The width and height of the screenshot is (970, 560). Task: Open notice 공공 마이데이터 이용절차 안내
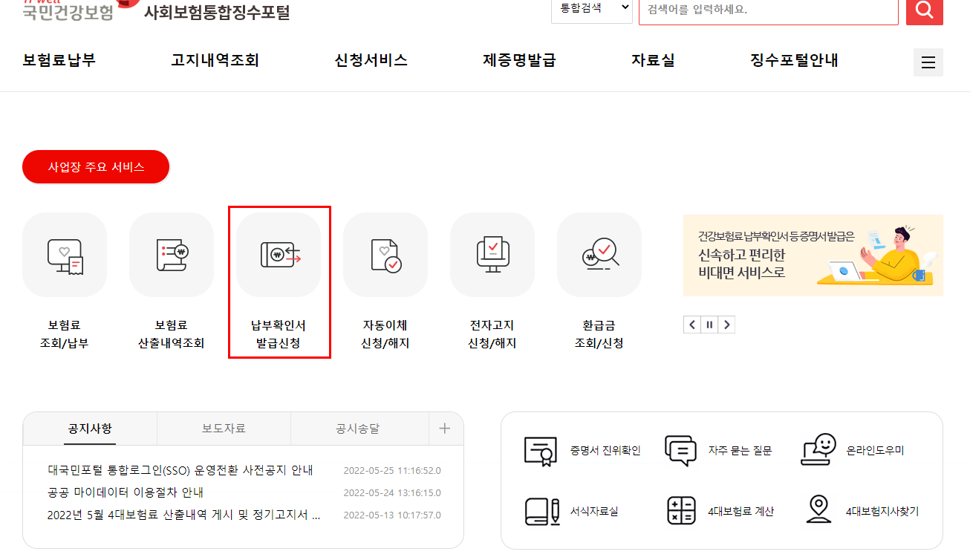tap(126, 492)
